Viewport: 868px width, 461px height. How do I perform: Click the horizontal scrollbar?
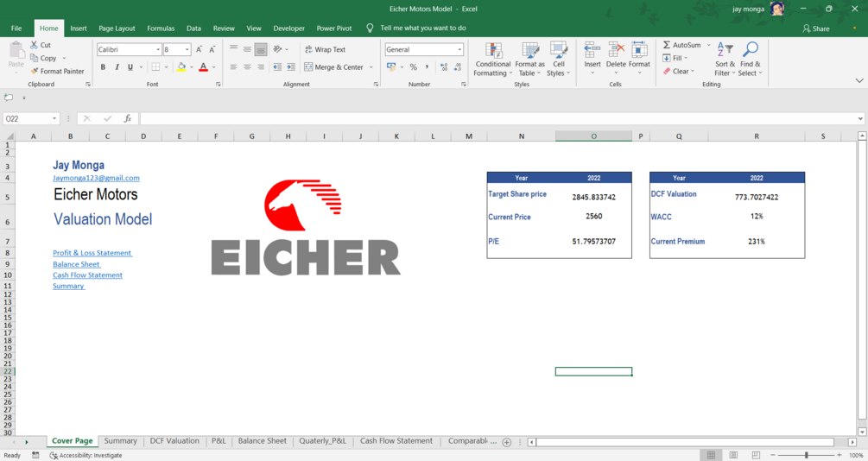[685, 442]
